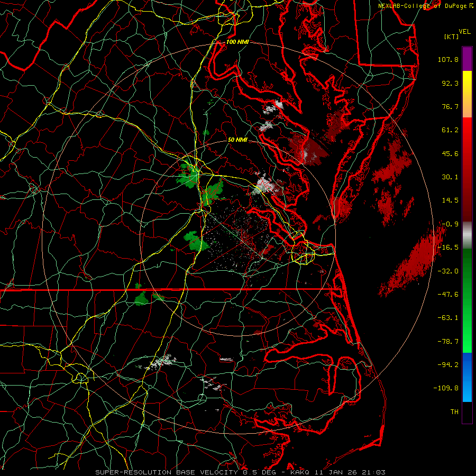Click the VEL legend title
Viewport: 476px width, 476px height.
465,32
